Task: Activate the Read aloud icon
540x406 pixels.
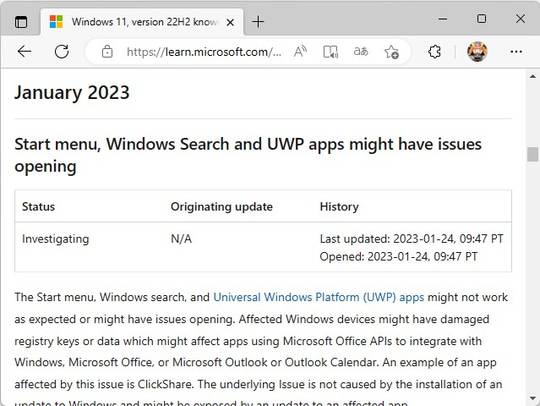Action: tap(300, 52)
